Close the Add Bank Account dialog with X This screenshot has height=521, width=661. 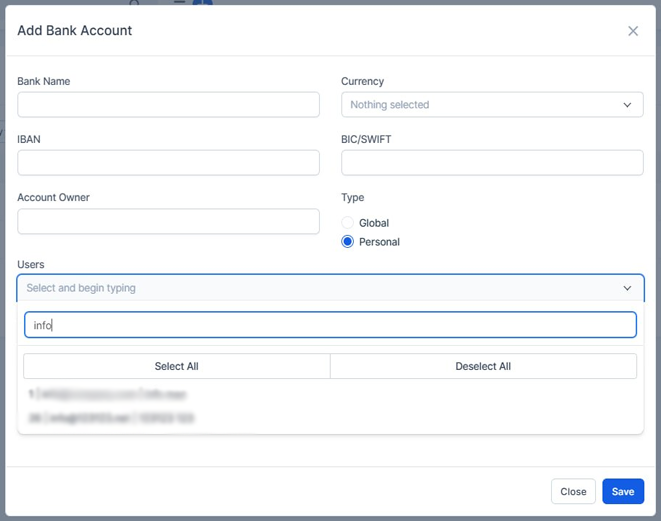tap(632, 31)
